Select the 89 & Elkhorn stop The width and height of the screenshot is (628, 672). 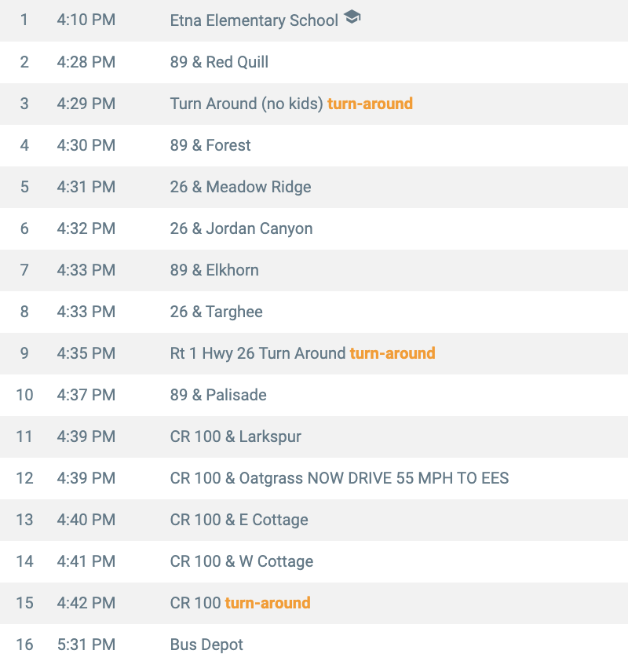pyautogui.click(x=214, y=270)
